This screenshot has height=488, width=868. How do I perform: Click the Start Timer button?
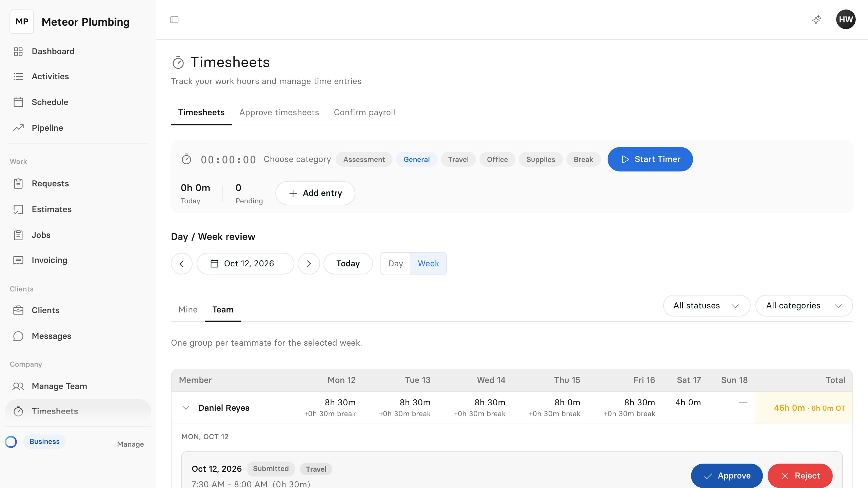point(650,159)
